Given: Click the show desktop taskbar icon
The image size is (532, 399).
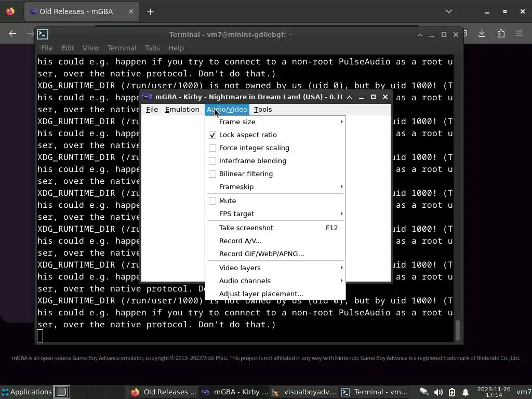Looking at the screenshot, I should 61,392.
